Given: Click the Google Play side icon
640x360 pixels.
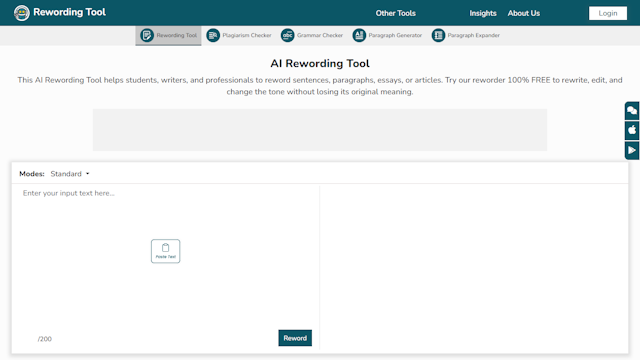Looking at the screenshot, I should 632,150.
